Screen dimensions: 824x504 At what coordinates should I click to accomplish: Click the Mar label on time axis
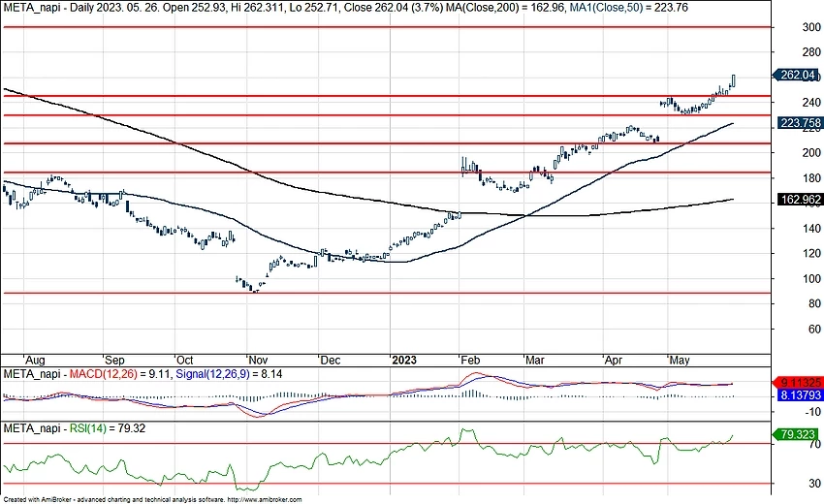[x=535, y=361]
